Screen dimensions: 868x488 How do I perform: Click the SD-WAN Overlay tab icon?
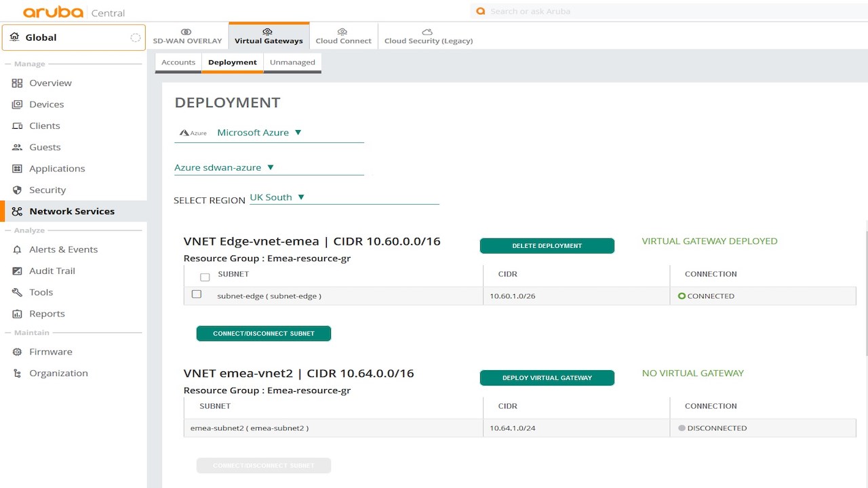186,32
